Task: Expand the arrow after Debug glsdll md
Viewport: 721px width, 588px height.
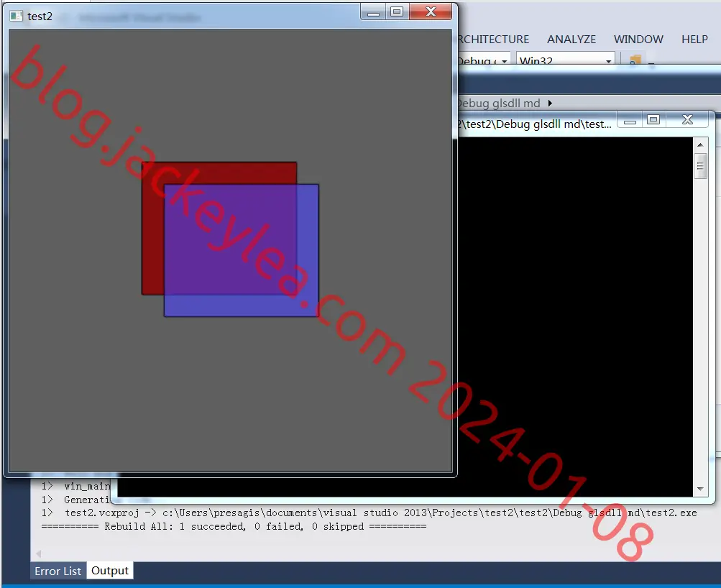Action: click(550, 103)
